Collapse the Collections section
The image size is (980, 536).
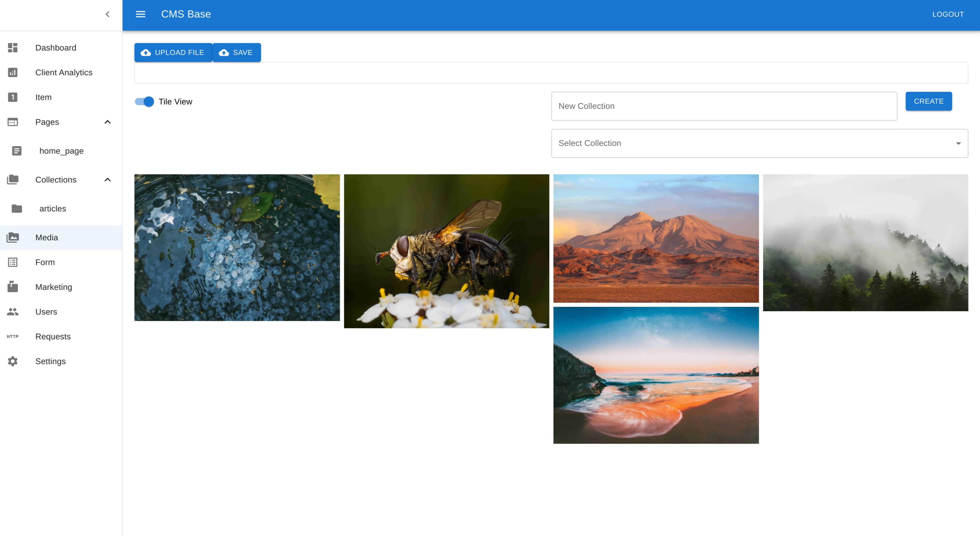[107, 179]
